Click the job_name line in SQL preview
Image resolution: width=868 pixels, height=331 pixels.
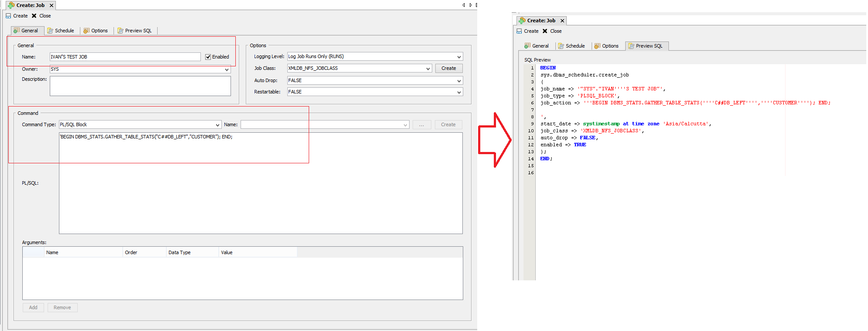click(603, 89)
